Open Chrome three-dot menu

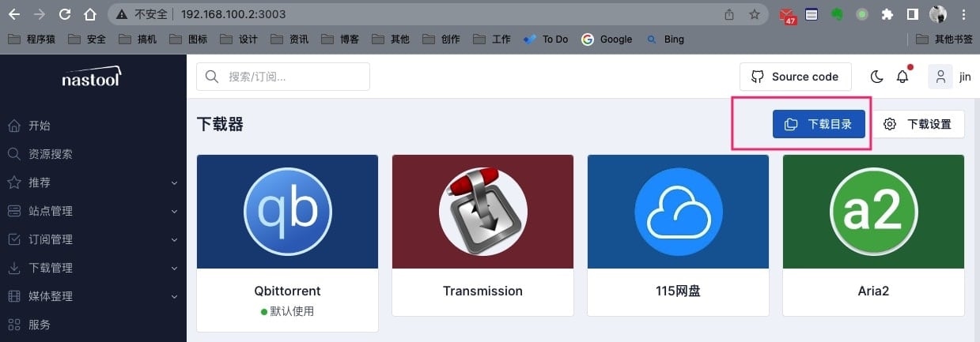[x=963, y=14]
